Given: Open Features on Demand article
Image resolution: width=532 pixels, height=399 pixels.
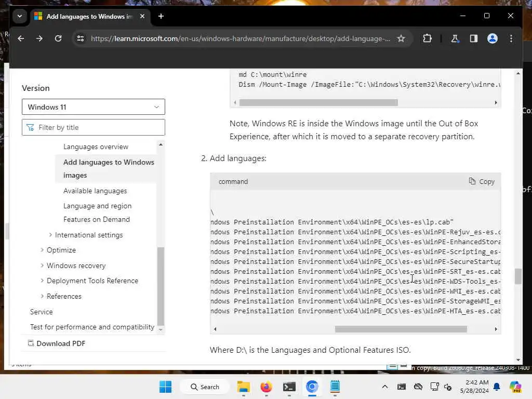Looking at the screenshot, I should 96,220.
